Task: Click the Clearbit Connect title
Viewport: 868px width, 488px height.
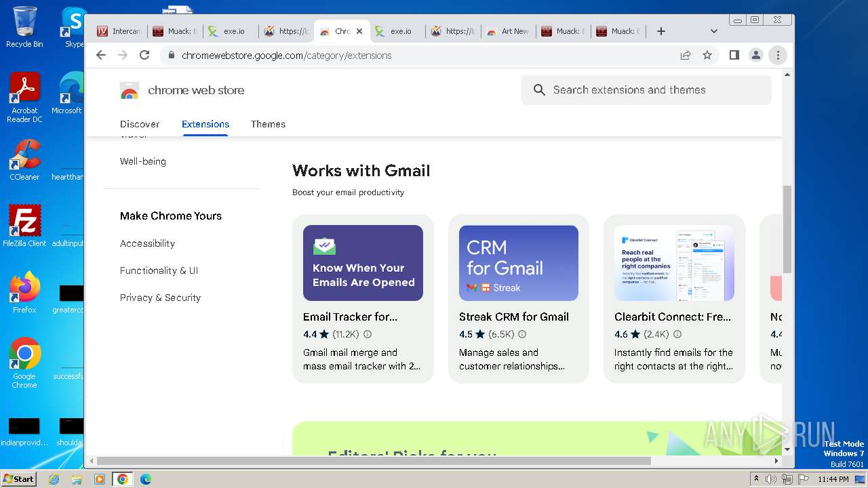Action: (673, 317)
